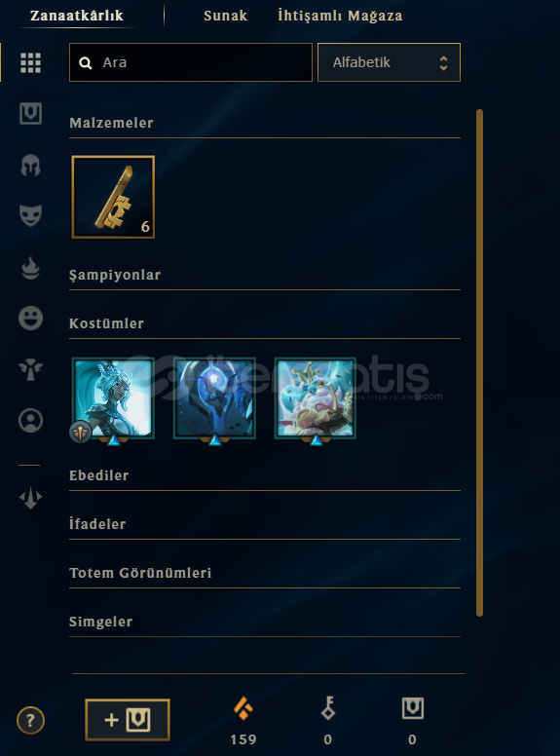Filter loot by eternals flame icon
Screen dimensions: 560x756
pyautogui.click(x=30, y=268)
